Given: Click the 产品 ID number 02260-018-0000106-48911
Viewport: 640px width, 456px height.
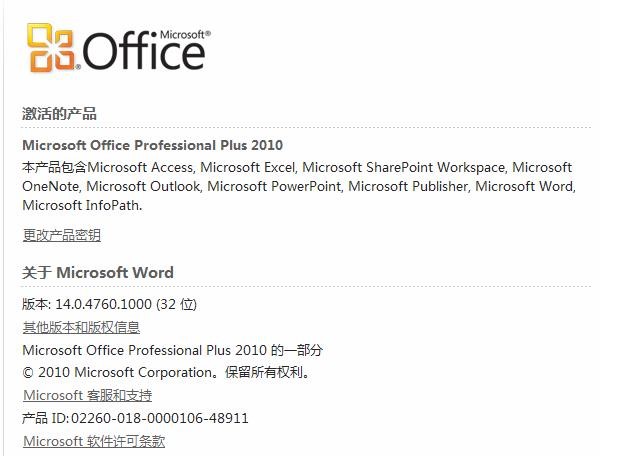Looking at the screenshot, I should [160, 418].
